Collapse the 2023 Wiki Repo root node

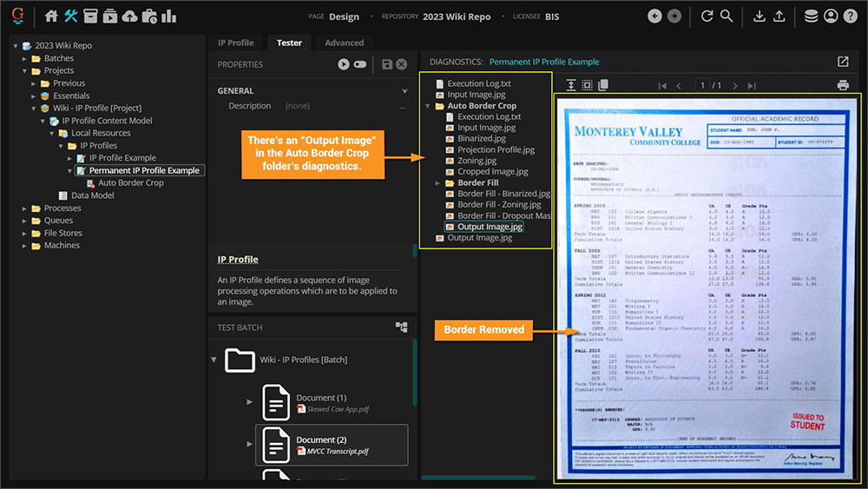(x=16, y=46)
